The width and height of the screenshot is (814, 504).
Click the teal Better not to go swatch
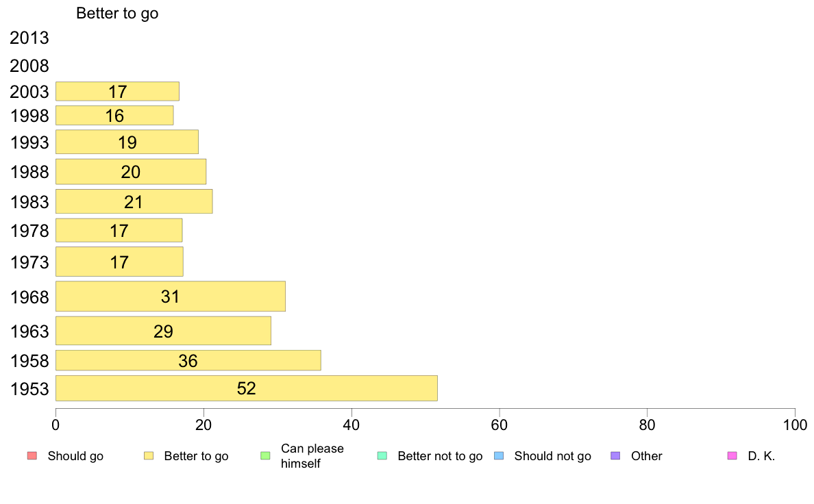tap(382, 456)
